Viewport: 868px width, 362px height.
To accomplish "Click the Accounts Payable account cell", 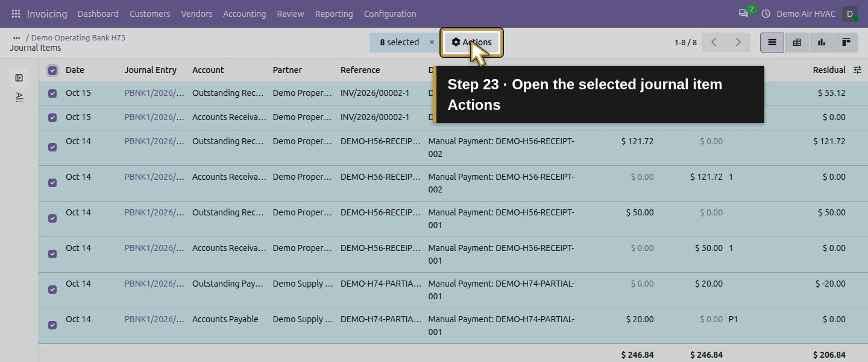I will pos(225,319).
